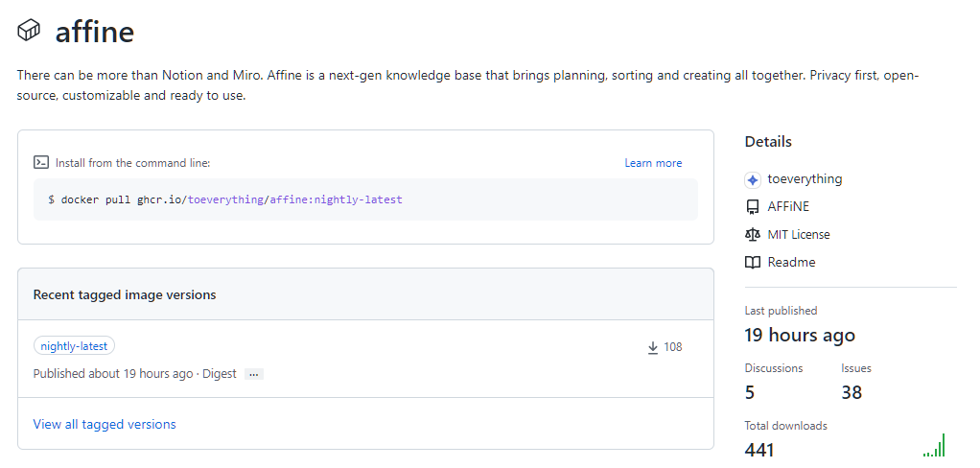Image resolution: width=980 pixels, height=468 pixels.
Task: Click the 108 download count
Action: [x=672, y=347]
